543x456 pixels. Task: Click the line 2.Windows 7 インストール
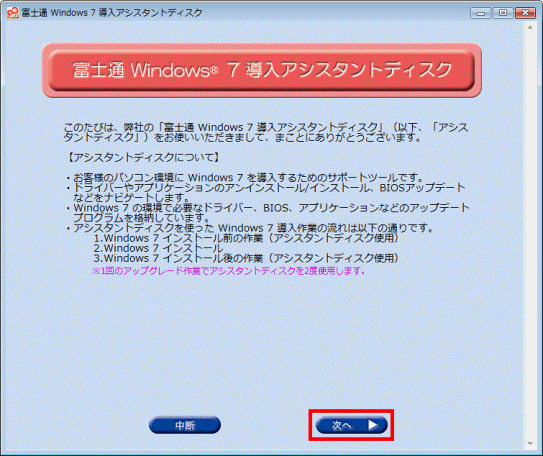coord(158,248)
